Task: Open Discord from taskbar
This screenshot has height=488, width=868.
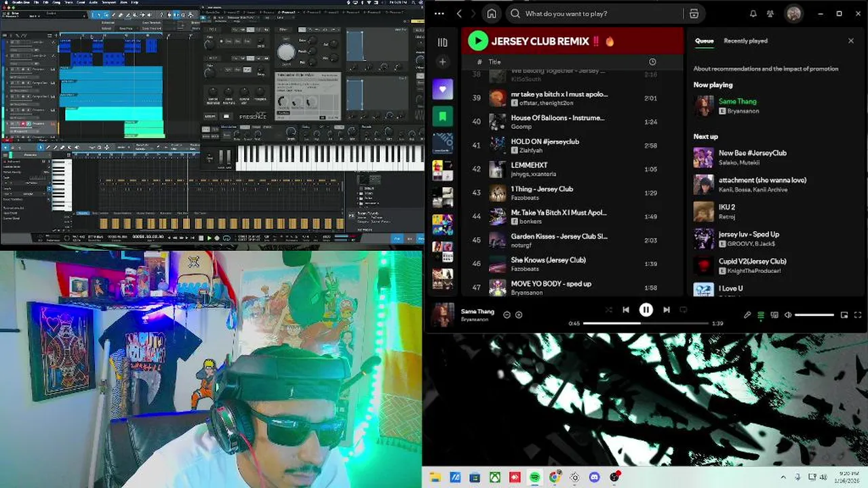Action: (595, 477)
